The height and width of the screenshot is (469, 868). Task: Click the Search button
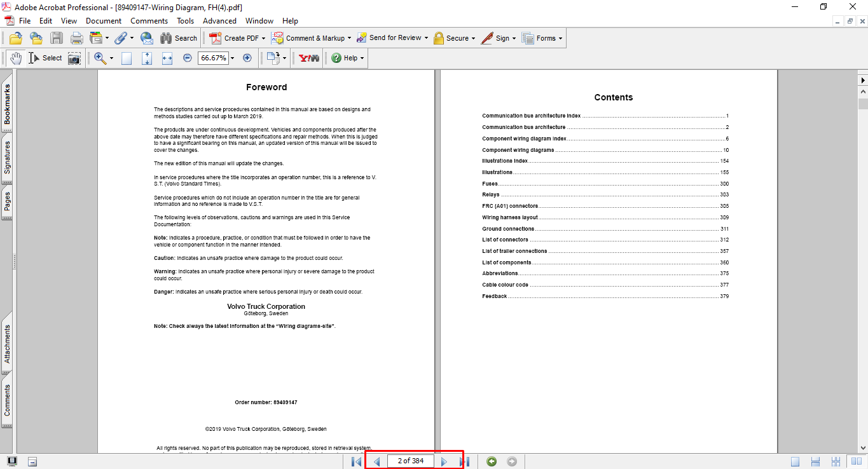click(179, 38)
